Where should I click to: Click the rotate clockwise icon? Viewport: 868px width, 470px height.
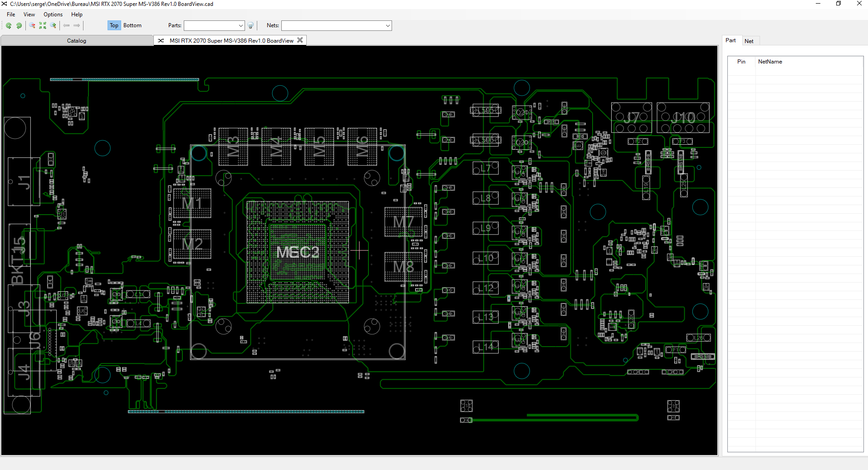19,26
